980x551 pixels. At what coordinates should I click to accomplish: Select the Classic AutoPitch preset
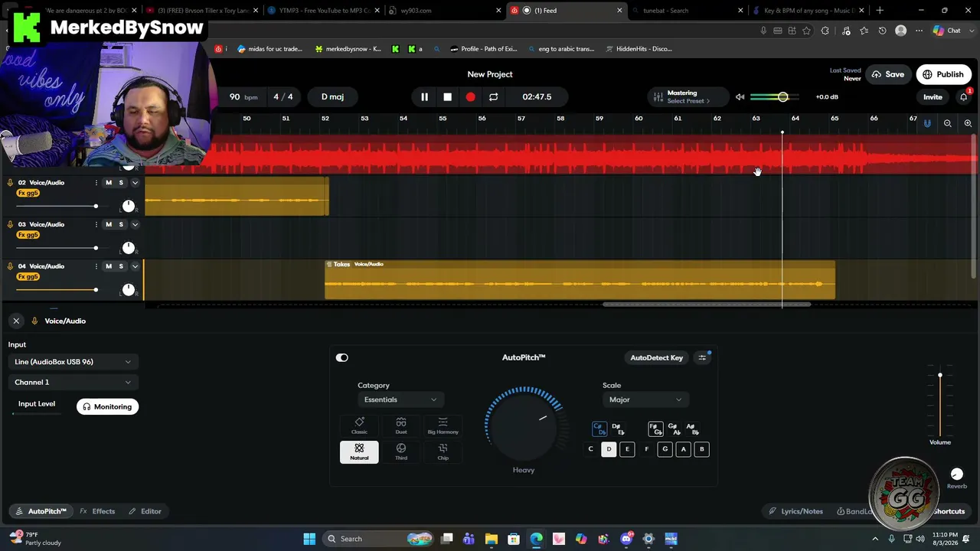click(x=359, y=426)
